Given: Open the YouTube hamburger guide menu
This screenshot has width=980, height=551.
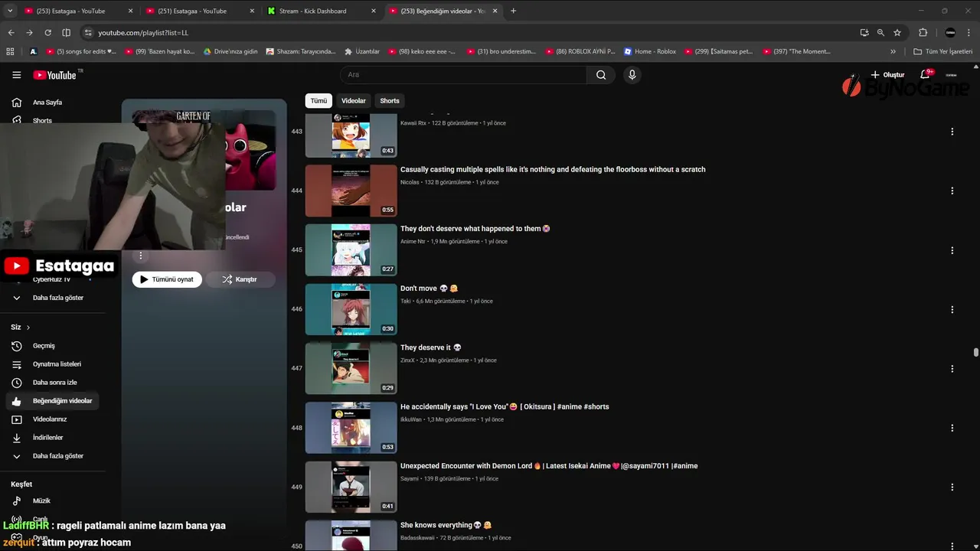Looking at the screenshot, I should pyautogui.click(x=16, y=74).
